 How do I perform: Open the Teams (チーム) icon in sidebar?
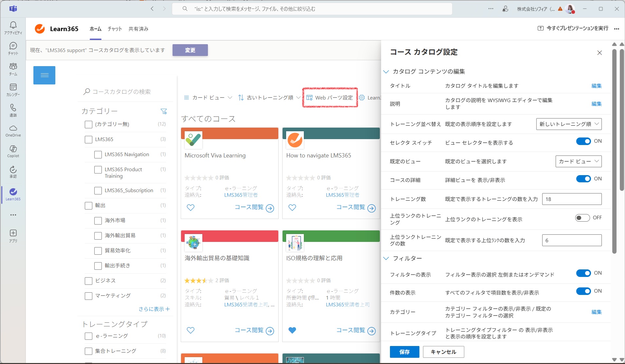13,69
